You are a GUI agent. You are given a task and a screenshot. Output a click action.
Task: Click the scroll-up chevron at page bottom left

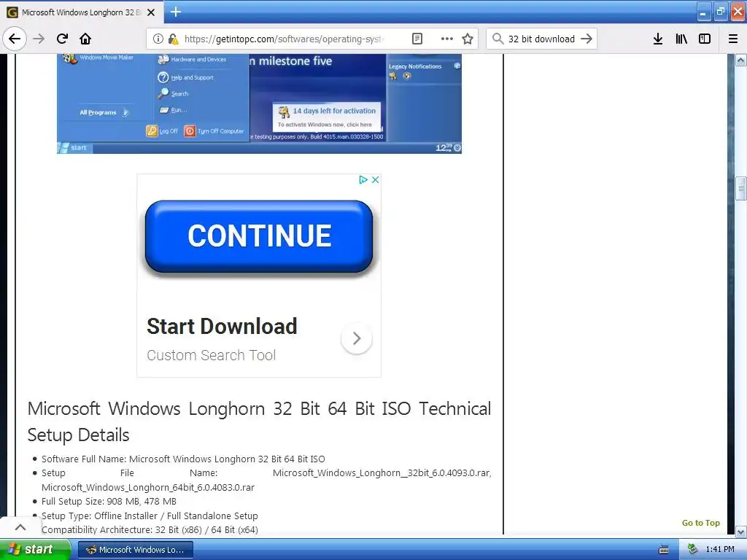click(x=20, y=527)
